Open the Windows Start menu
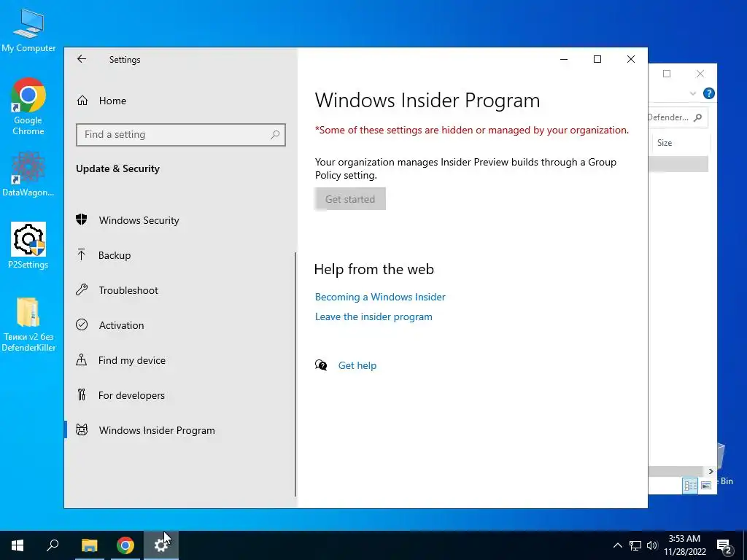747x560 pixels. coord(18,545)
